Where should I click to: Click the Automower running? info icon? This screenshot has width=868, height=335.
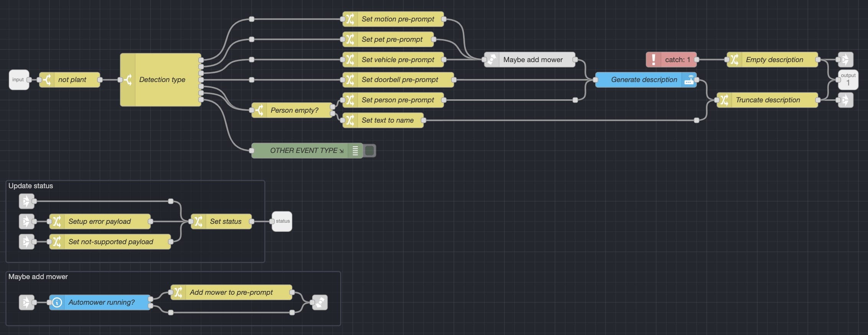point(57,302)
